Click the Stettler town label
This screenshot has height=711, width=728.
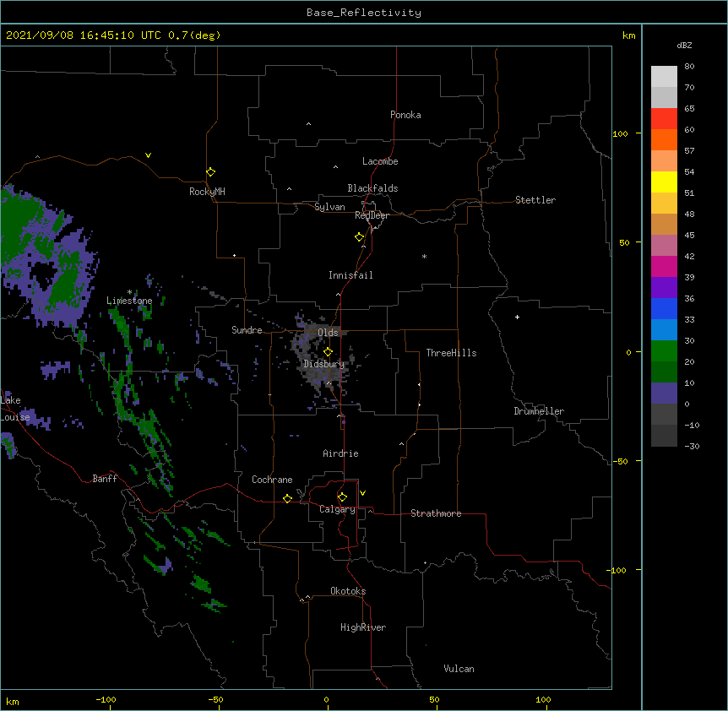click(x=535, y=200)
